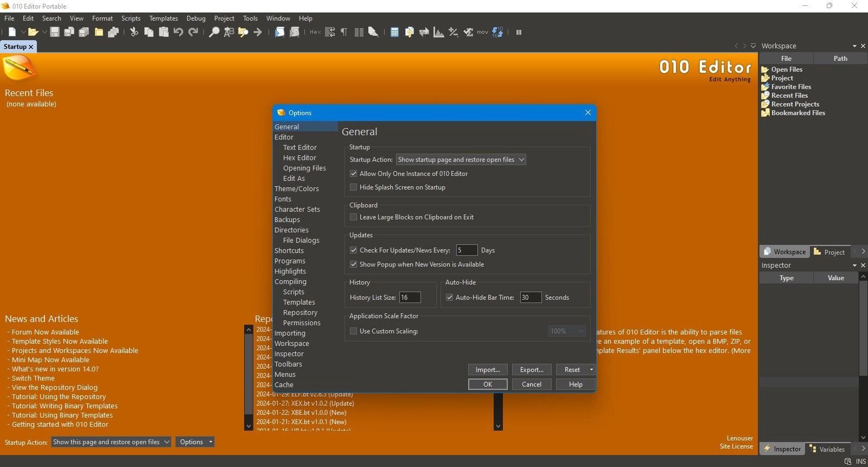This screenshot has width=868, height=467.
Task: Open the Startup Action dropdown in Options
Action: coord(461,160)
